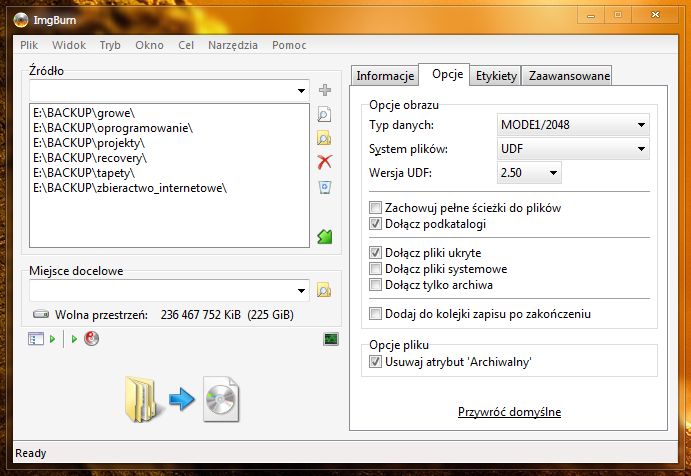691x476 pixels.
Task: Switch to the Zaawansowane tab
Action: coord(569,76)
